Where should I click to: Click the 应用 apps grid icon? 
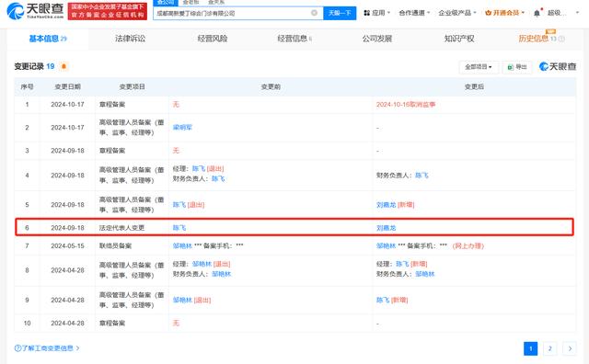click(x=366, y=13)
